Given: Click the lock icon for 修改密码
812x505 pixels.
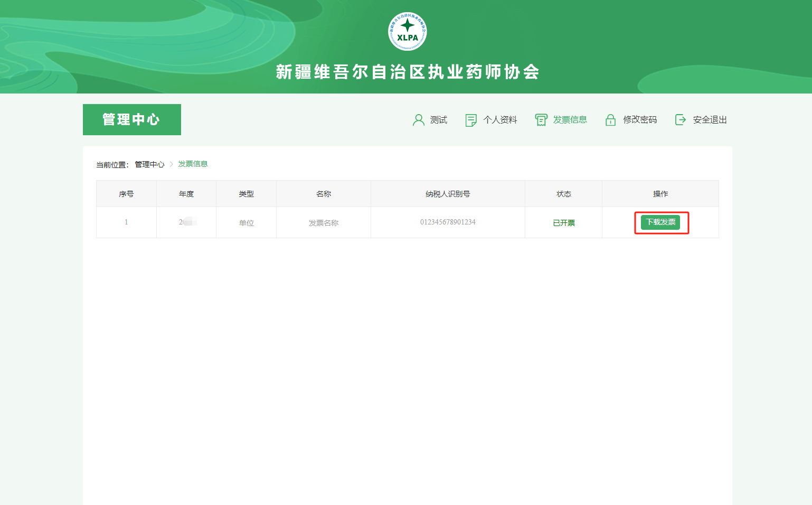Looking at the screenshot, I should [x=610, y=120].
